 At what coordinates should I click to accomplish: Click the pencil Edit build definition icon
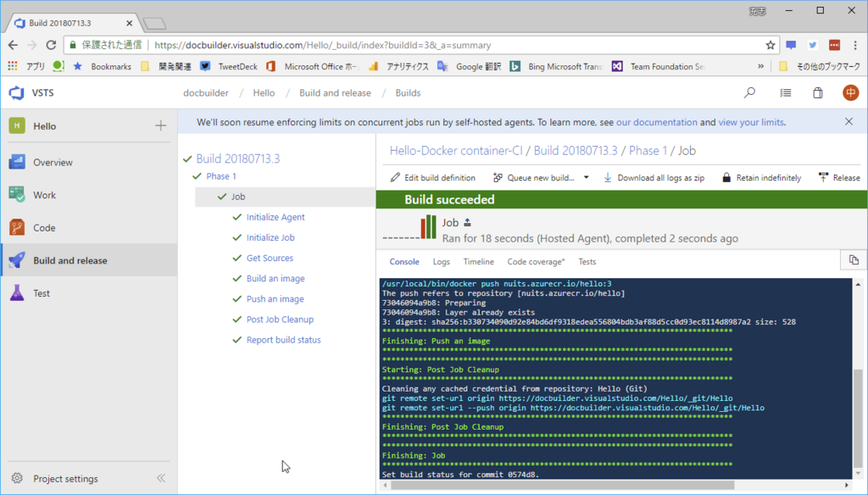(395, 177)
